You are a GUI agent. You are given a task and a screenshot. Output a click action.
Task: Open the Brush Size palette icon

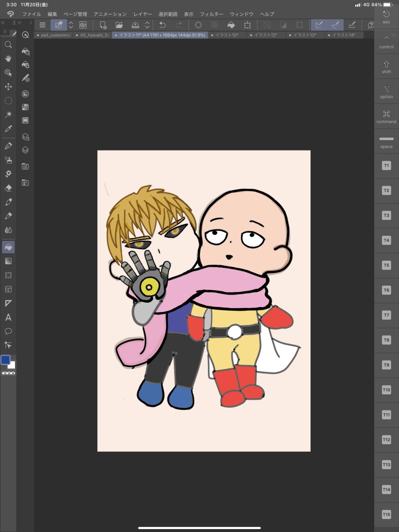click(x=25, y=78)
